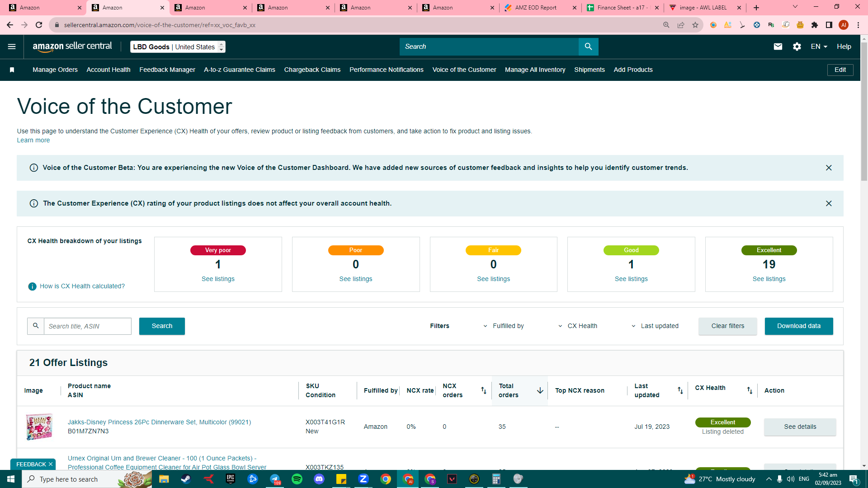Open the EN language dropdown
Image resolution: width=868 pixels, height=488 pixels.
tap(819, 47)
